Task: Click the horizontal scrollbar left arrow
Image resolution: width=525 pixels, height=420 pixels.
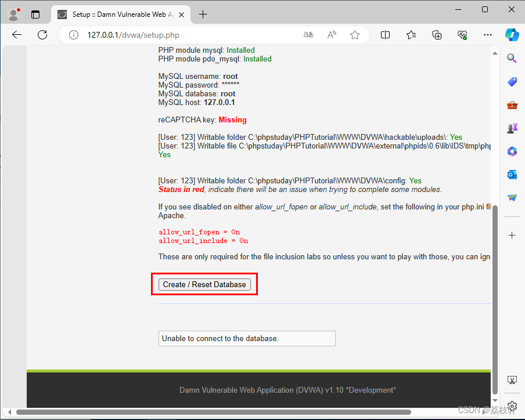Action: [9, 412]
